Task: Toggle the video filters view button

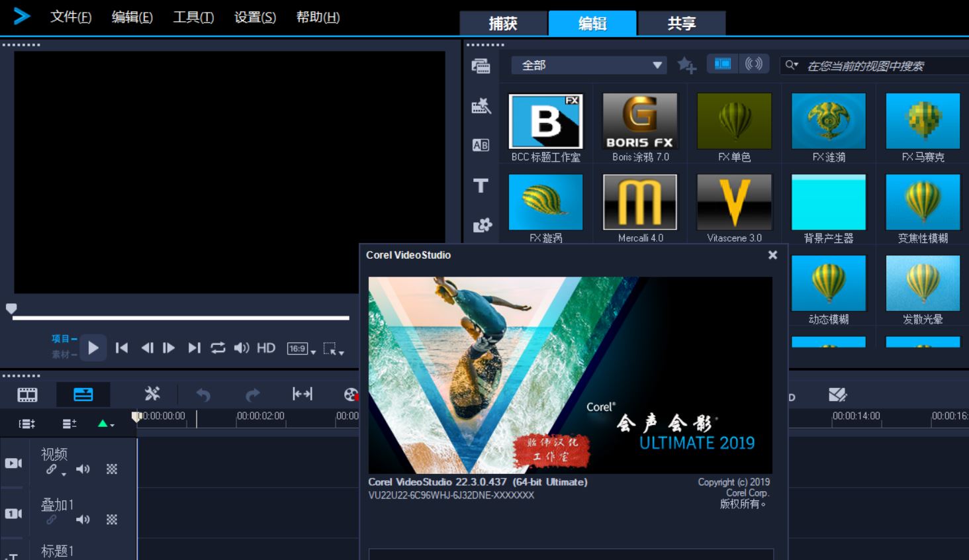Action: point(723,64)
